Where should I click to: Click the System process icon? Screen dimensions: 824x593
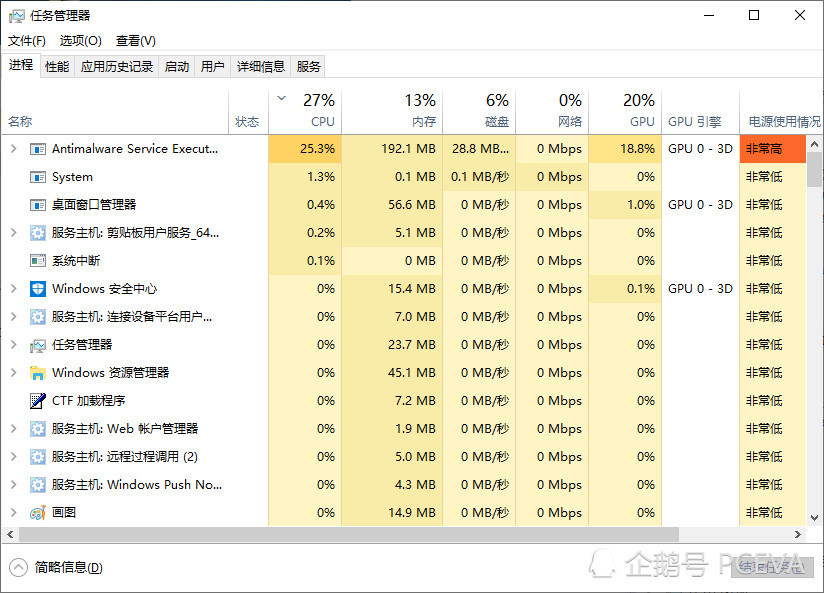tap(37, 177)
